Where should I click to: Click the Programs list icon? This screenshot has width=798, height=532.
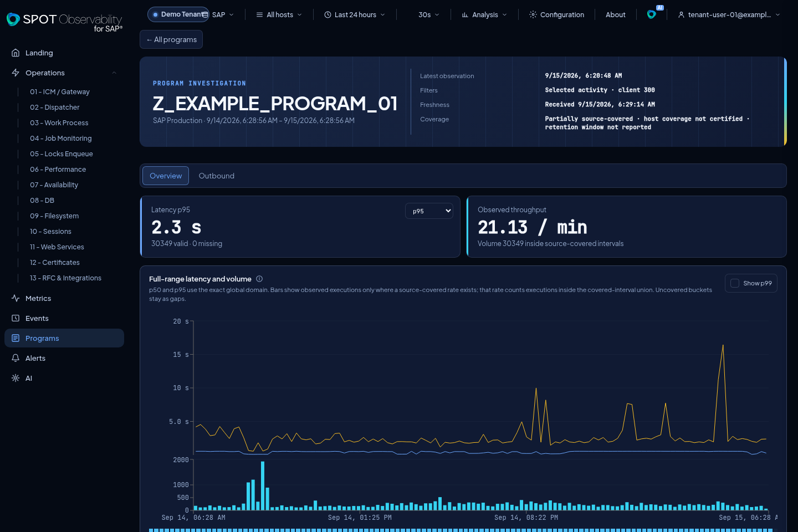(16, 338)
